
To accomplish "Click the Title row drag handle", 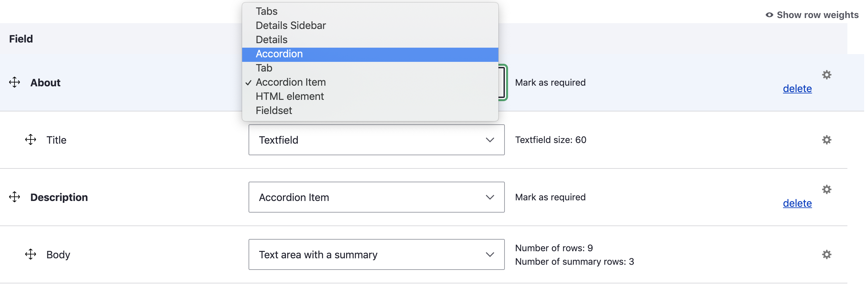I will pos(31,140).
